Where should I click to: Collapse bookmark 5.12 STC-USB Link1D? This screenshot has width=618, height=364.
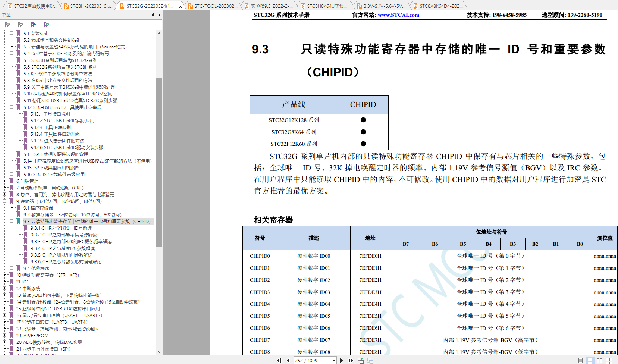tap(12, 107)
